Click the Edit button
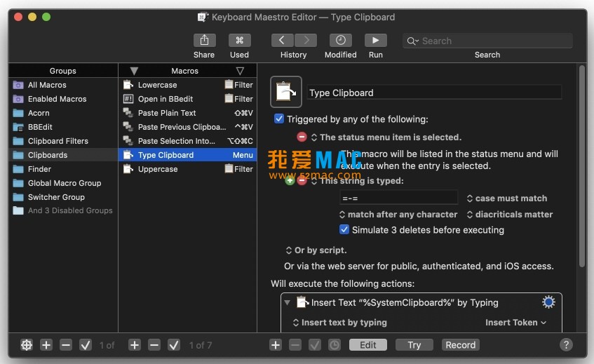The image size is (594, 364). click(368, 344)
